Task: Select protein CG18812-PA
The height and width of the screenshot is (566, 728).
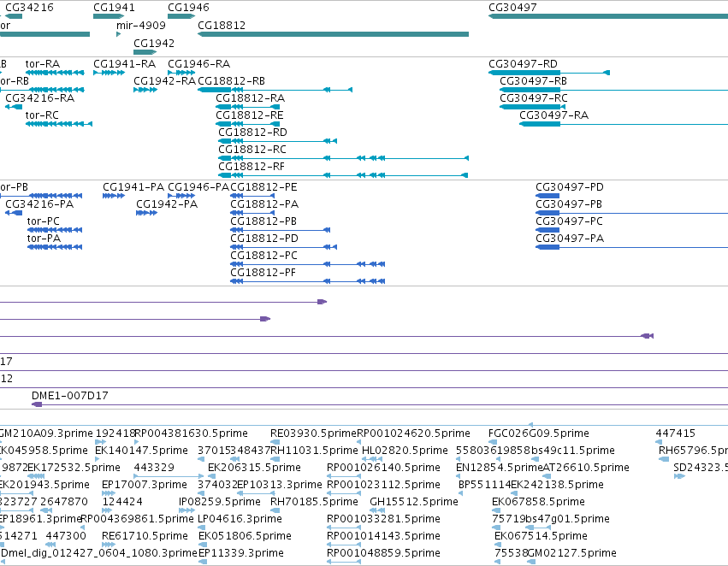Action: click(252, 213)
